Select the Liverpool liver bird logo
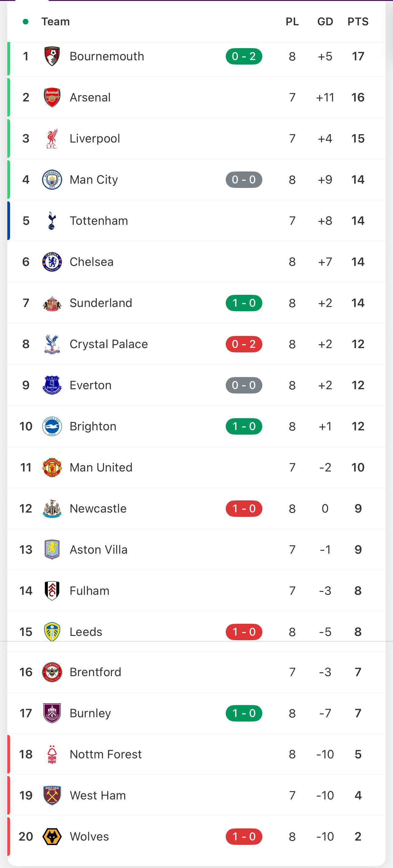 click(x=52, y=139)
